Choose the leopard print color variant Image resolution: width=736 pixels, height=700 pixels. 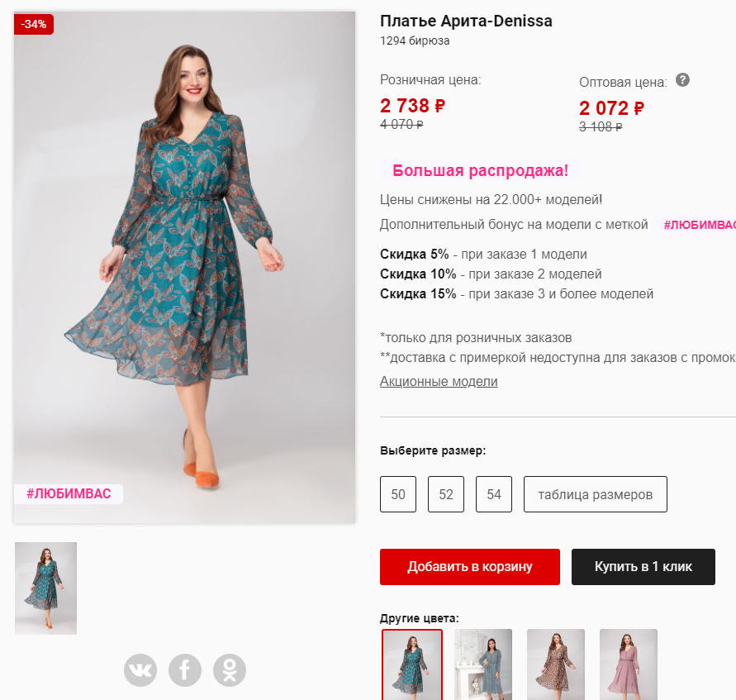point(556,664)
